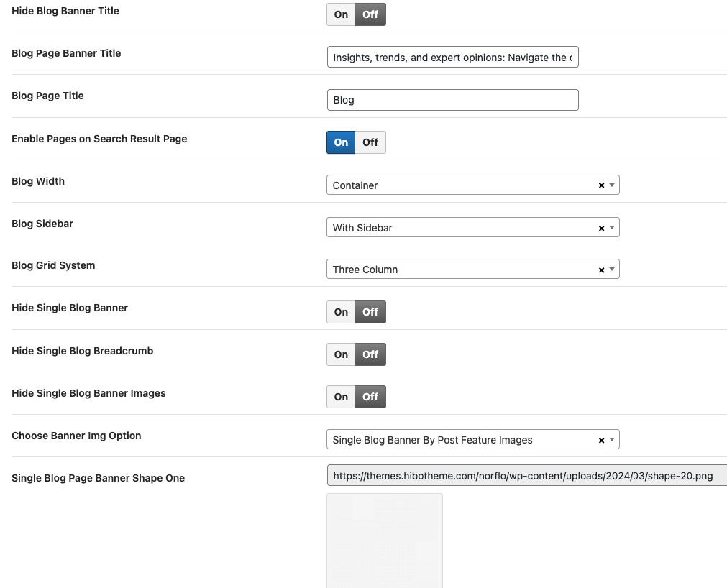Select Off for Hide Blog Banner Title
Image resolution: width=727 pixels, height=588 pixels.
pyautogui.click(x=370, y=14)
